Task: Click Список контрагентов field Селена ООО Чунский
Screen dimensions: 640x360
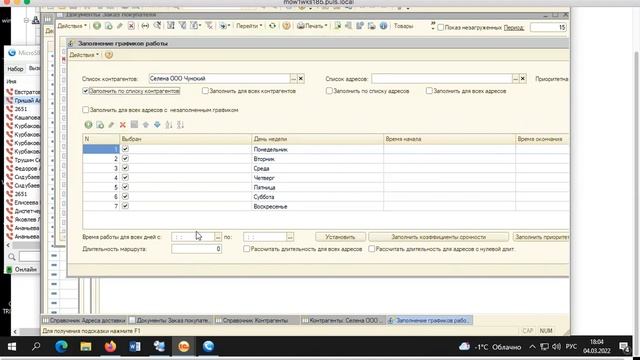Action: [219, 78]
